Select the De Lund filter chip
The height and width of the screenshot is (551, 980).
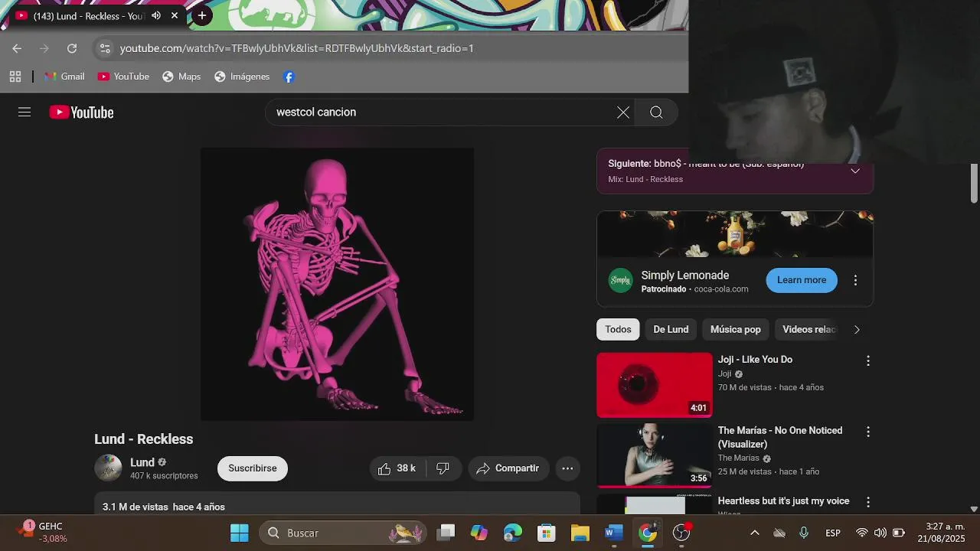click(671, 329)
